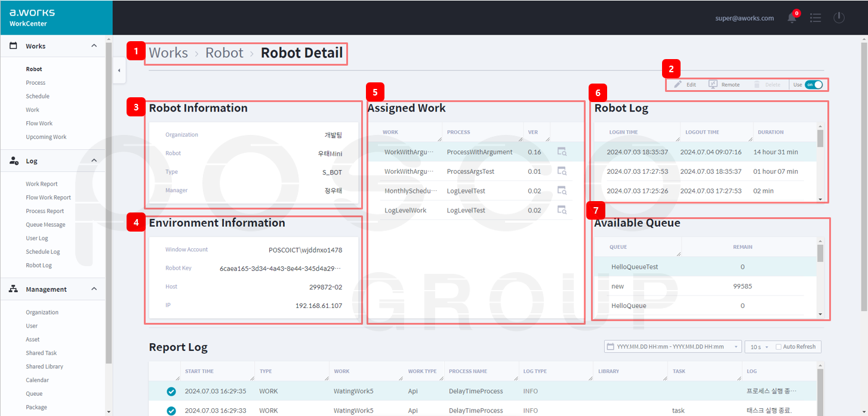
Task: Open the 10 s refresh interval dropdown
Action: (758, 347)
